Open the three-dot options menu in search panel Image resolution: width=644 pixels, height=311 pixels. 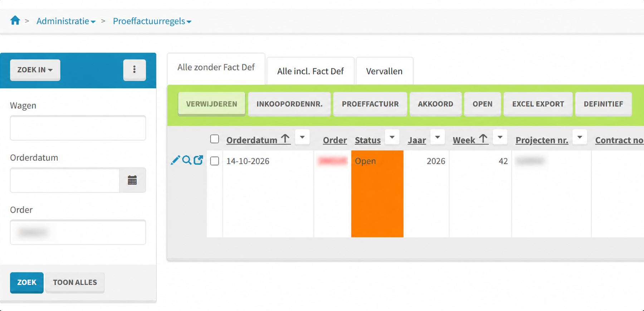tap(135, 69)
